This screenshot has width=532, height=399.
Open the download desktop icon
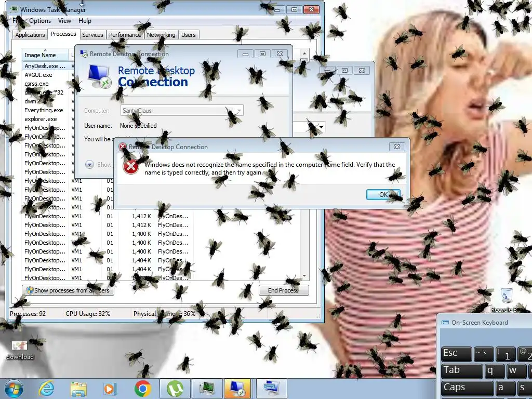coord(20,351)
